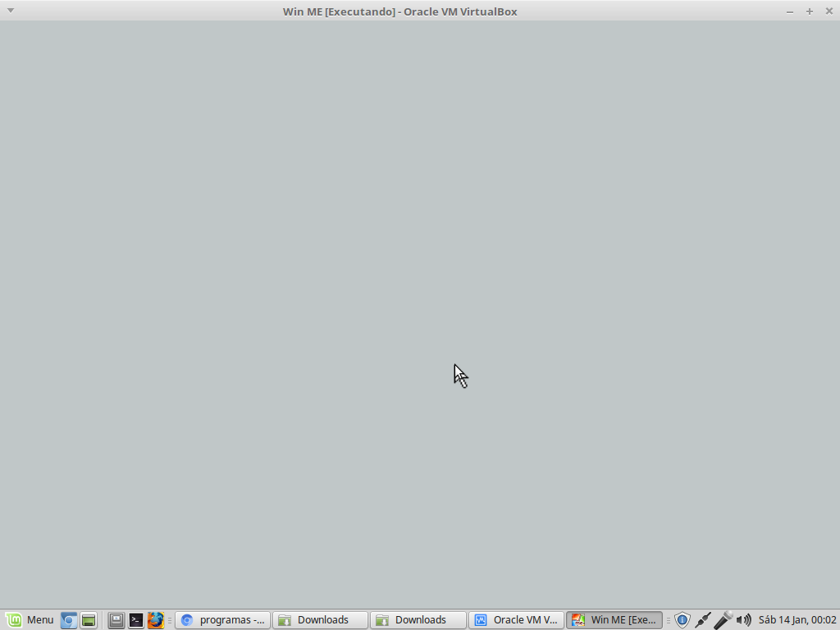Launch Chromium from the panel launcher
This screenshot has width=840, height=630.
[69, 620]
